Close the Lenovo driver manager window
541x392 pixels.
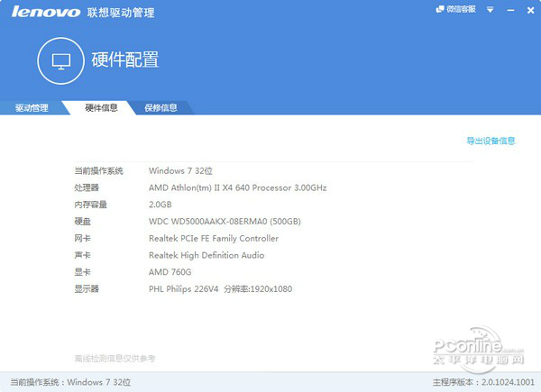coord(531,10)
